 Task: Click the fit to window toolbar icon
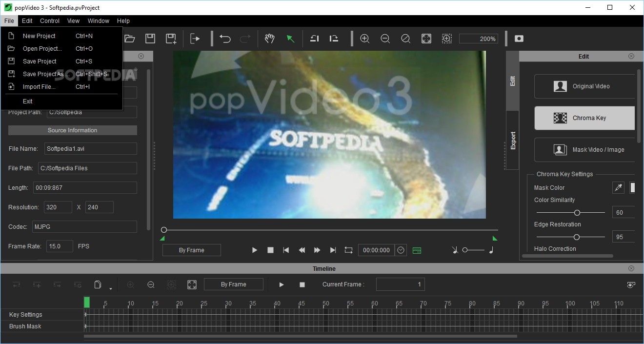pyautogui.click(x=426, y=39)
